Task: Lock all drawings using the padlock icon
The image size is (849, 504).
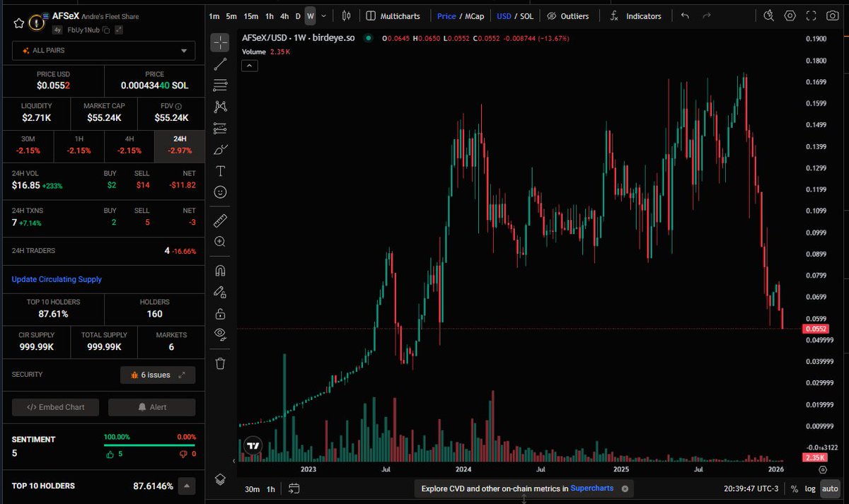Action: click(x=220, y=313)
